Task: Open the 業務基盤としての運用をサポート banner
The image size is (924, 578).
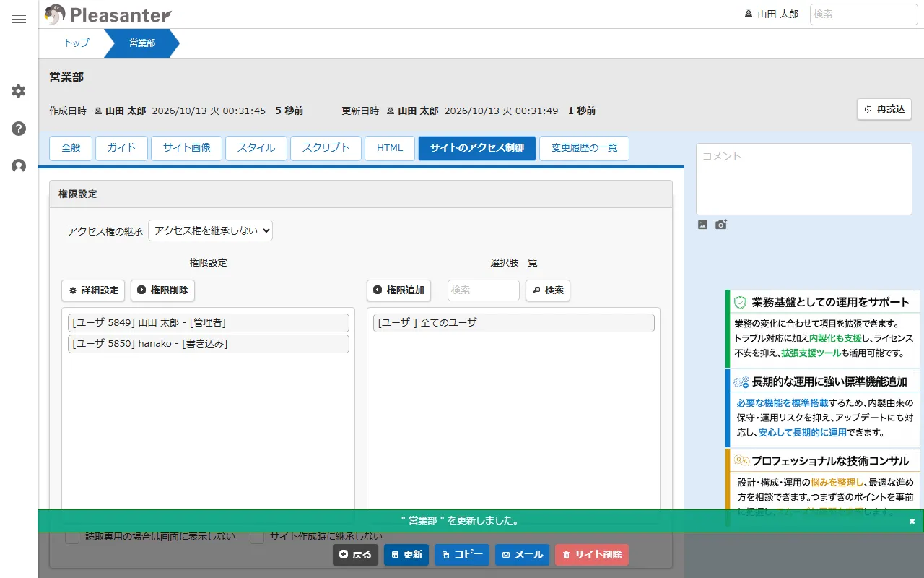Action: click(x=823, y=329)
